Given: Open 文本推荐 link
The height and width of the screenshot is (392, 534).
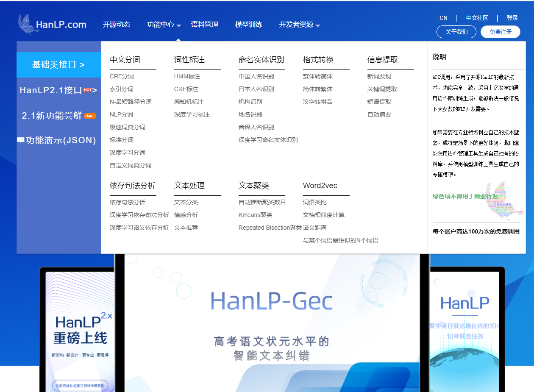Looking at the screenshot, I should (186, 228).
